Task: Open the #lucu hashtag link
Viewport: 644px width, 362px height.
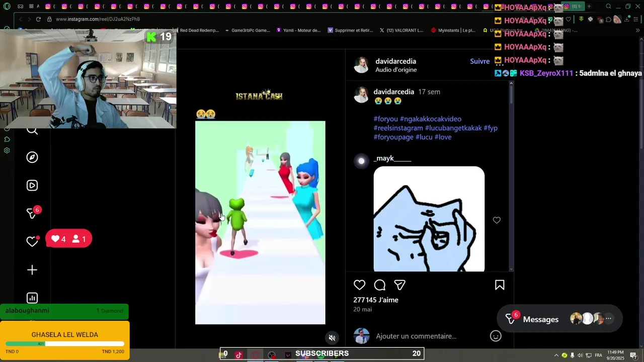Action: coord(424,137)
